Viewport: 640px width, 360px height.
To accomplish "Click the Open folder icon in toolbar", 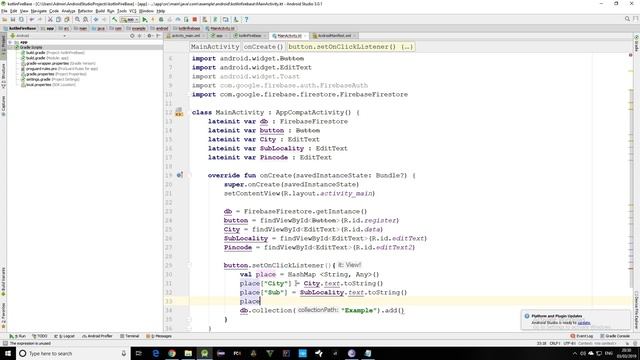I will [x=5, y=20].
